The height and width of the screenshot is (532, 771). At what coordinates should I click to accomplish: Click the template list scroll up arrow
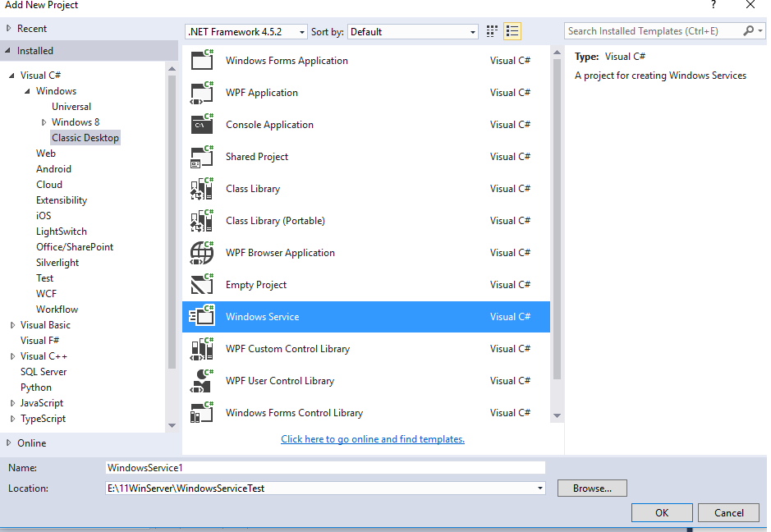click(x=557, y=52)
